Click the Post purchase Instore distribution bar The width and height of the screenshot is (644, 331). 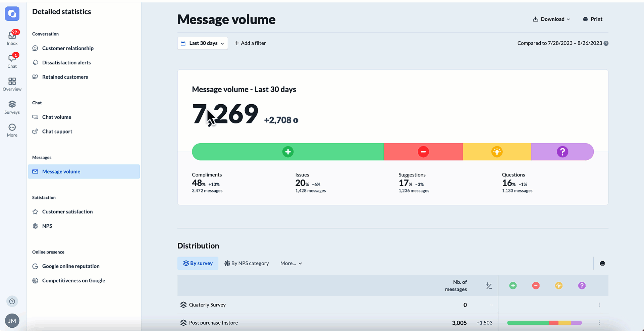click(544, 323)
